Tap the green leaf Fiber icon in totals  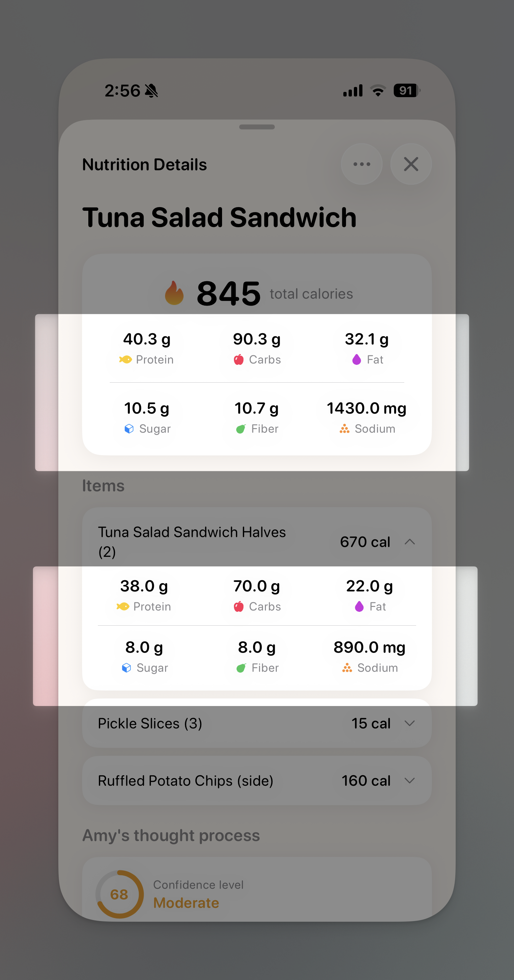click(x=241, y=429)
